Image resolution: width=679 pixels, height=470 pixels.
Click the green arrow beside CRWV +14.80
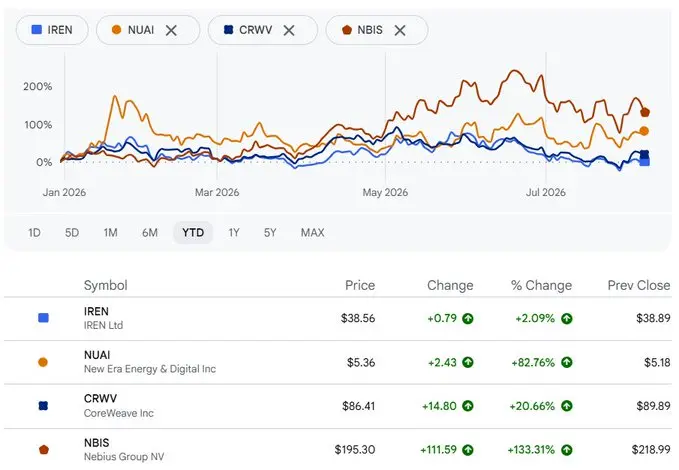468,406
